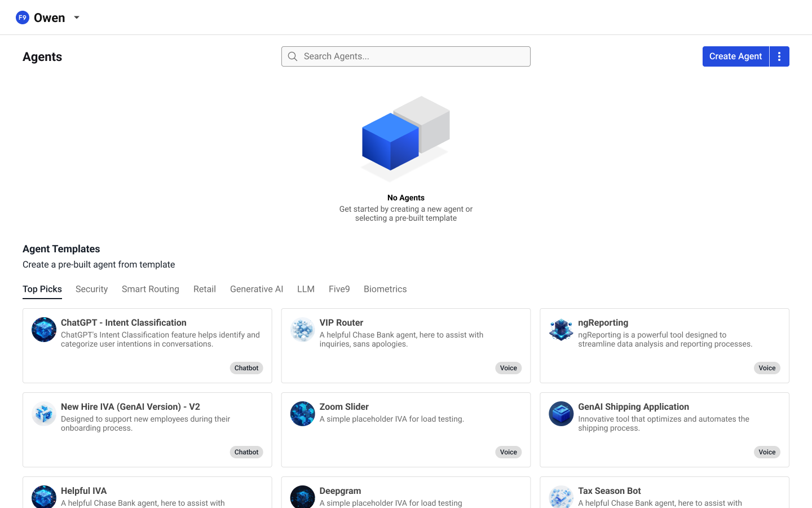812x508 pixels.
Task: Open ChatGPT - Intent Classification template title
Action: [x=123, y=323]
